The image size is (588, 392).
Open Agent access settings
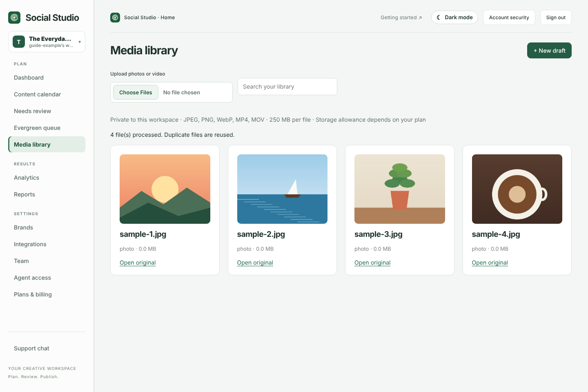tap(47, 278)
